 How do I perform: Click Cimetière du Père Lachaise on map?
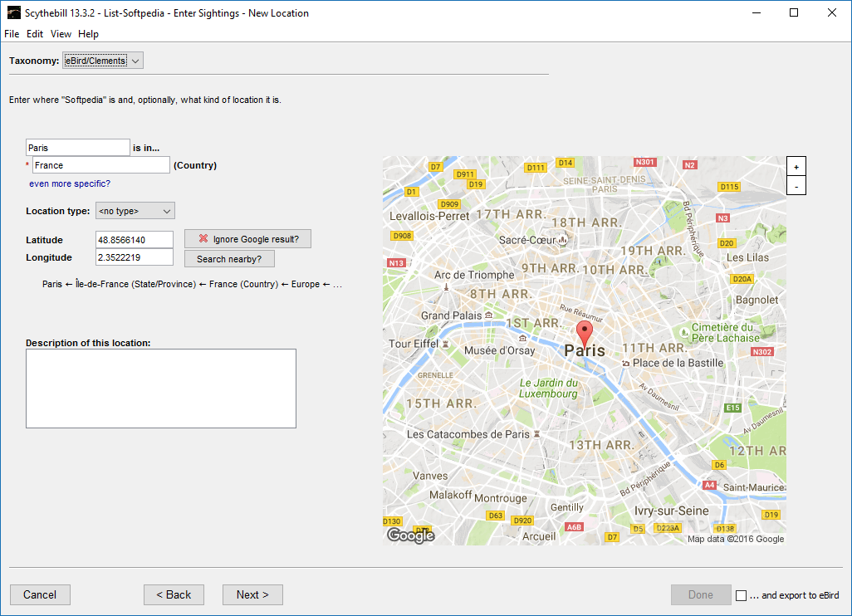pyautogui.click(x=725, y=332)
